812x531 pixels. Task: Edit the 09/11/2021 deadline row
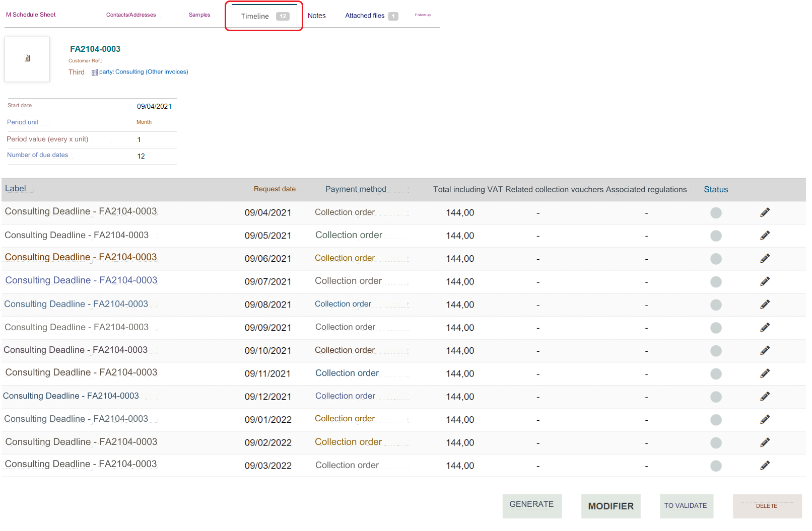pyautogui.click(x=765, y=373)
